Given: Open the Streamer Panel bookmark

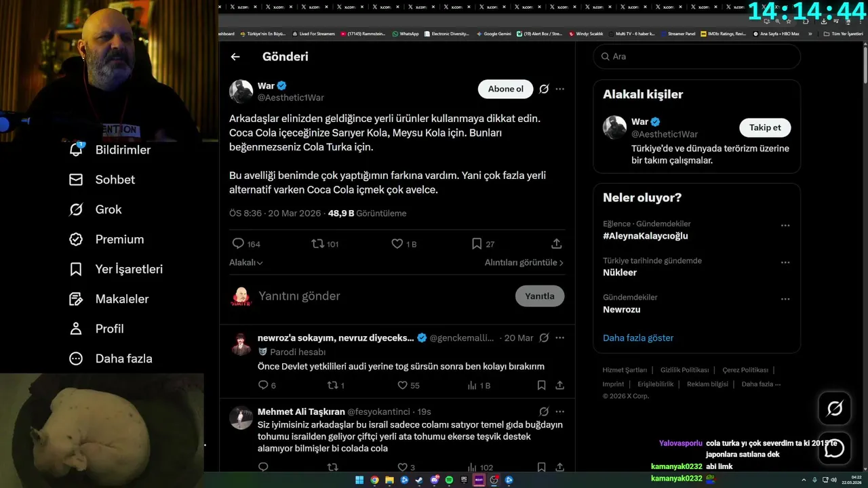Looking at the screenshot, I should [678, 33].
